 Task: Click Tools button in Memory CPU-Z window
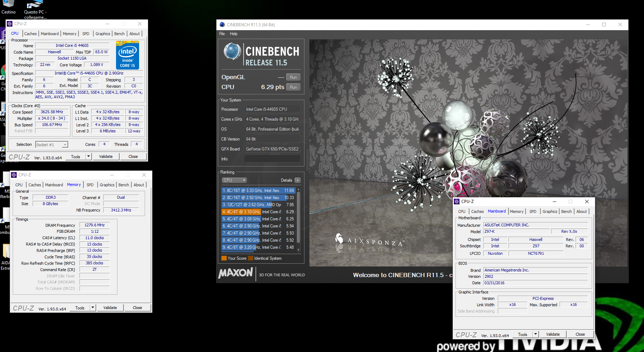80,308
